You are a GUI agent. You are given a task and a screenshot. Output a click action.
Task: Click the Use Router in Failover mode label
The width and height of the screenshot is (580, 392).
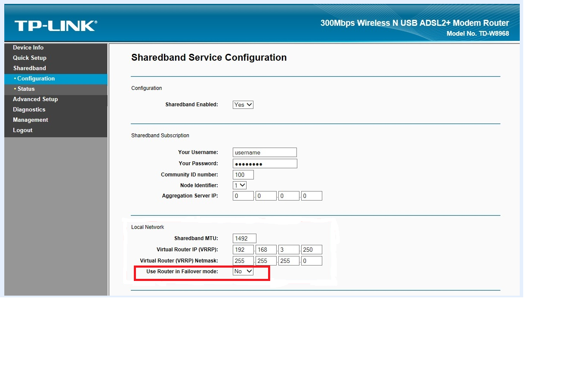pyautogui.click(x=182, y=272)
